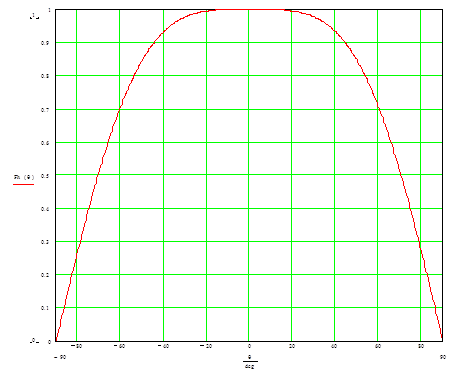Click the y-axis tick label 0.8
This screenshot has width=464, height=371.
point(45,76)
